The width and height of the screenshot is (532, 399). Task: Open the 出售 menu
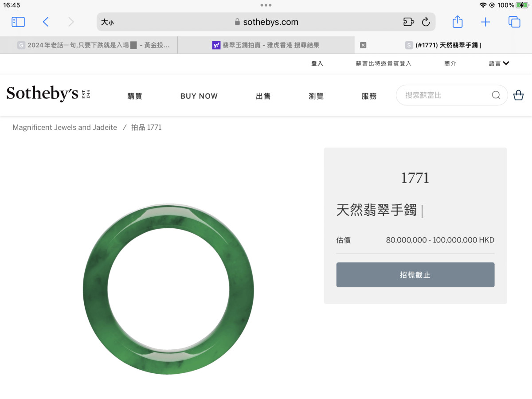coord(263,96)
